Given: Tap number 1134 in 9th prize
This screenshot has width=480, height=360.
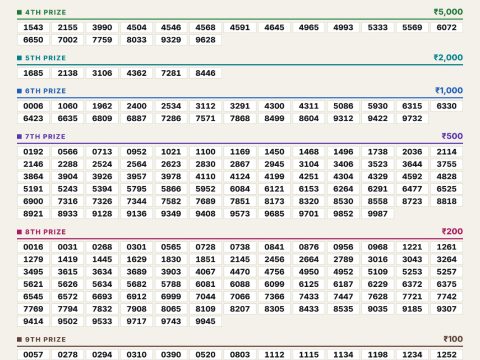Looking at the screenshot, I should tap(343, 355).
